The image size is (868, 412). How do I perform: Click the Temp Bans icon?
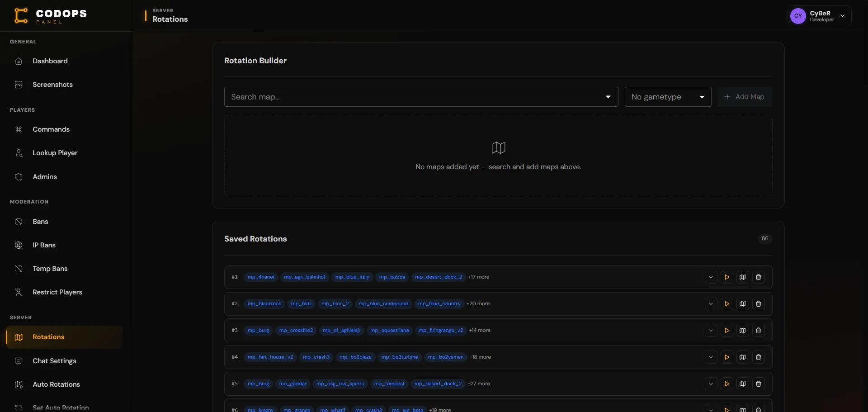(19, 269)
